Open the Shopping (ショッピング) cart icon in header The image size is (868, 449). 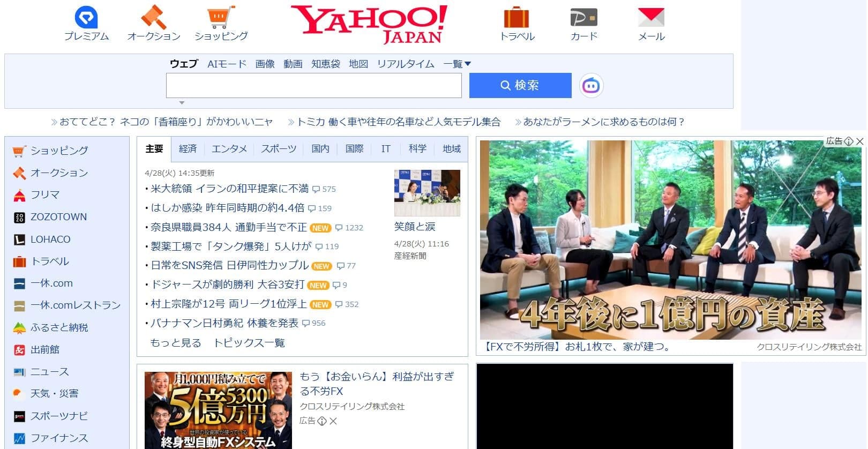click(221, 18)
